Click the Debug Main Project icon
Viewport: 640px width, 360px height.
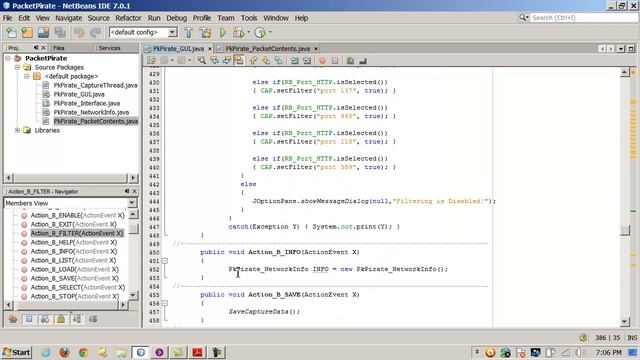[x=238, y=32]
